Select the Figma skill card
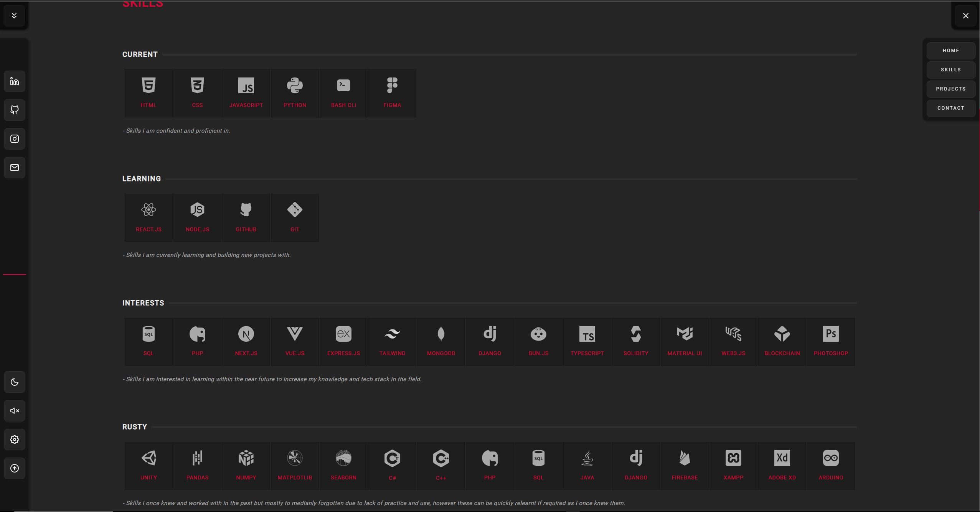The width and height of the screenshot is (980, 512). [x=392, y=93]
